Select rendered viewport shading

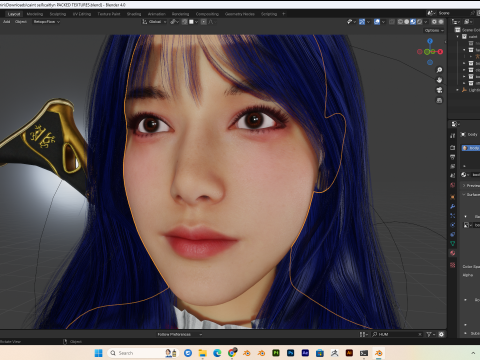(x=419, y=22)
